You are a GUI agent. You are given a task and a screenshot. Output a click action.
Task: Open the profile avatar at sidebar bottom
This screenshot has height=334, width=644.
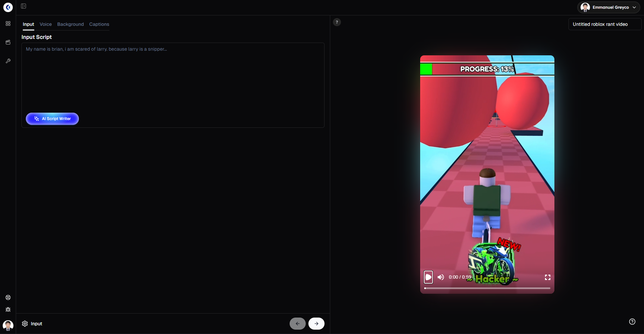[8, 325]
